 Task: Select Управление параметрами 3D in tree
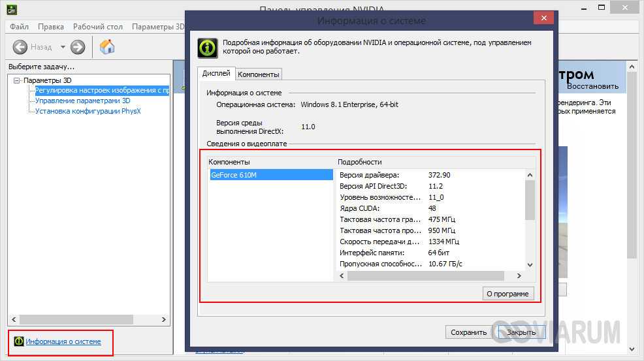82,101
